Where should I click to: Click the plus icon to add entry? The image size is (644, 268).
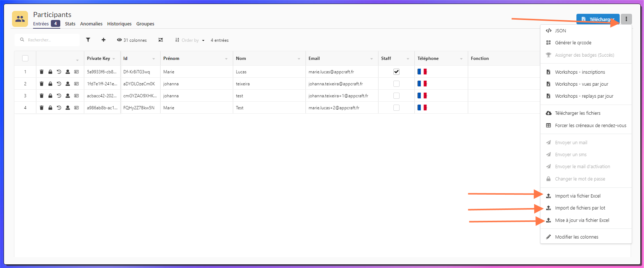[104, 40]
